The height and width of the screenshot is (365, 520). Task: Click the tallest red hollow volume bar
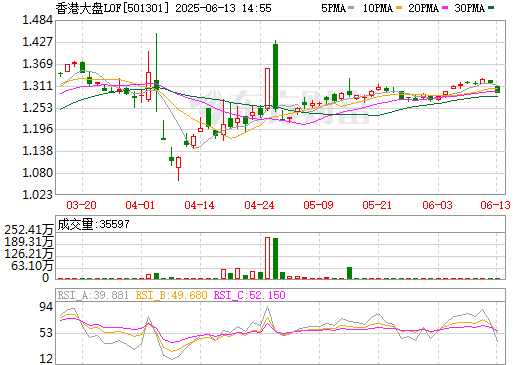pos(267,258)
